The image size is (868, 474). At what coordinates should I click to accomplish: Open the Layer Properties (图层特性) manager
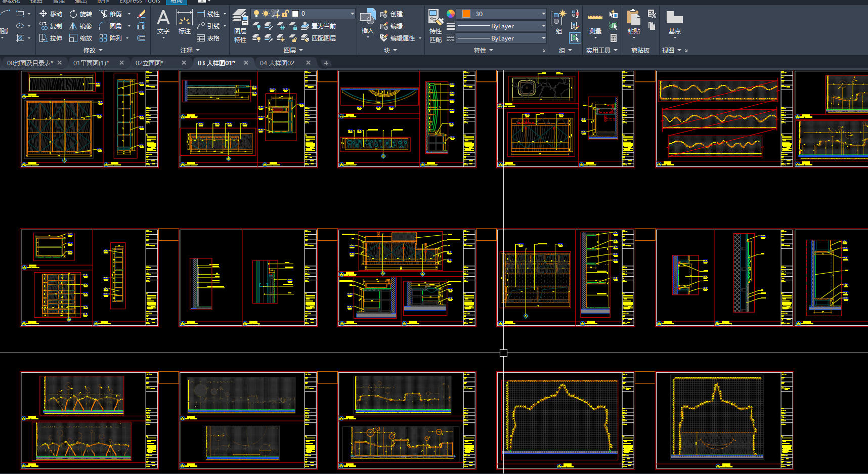pyautogui.click(x=240, y=26)
